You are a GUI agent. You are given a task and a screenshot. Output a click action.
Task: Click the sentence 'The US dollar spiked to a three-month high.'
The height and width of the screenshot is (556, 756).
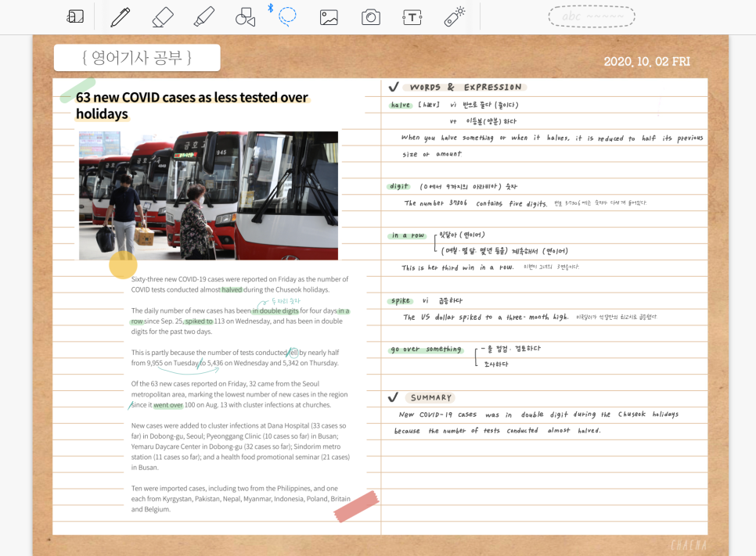click(485, 317)
